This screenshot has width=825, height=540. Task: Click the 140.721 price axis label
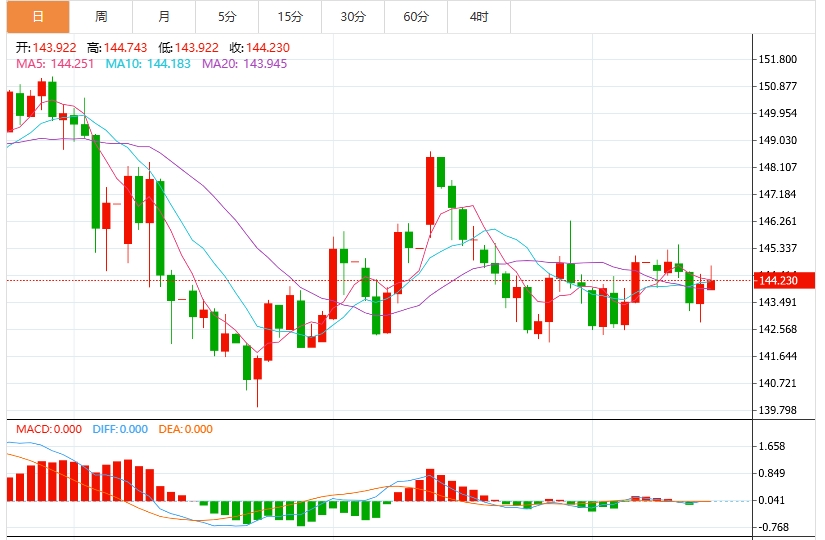point(778,384)
